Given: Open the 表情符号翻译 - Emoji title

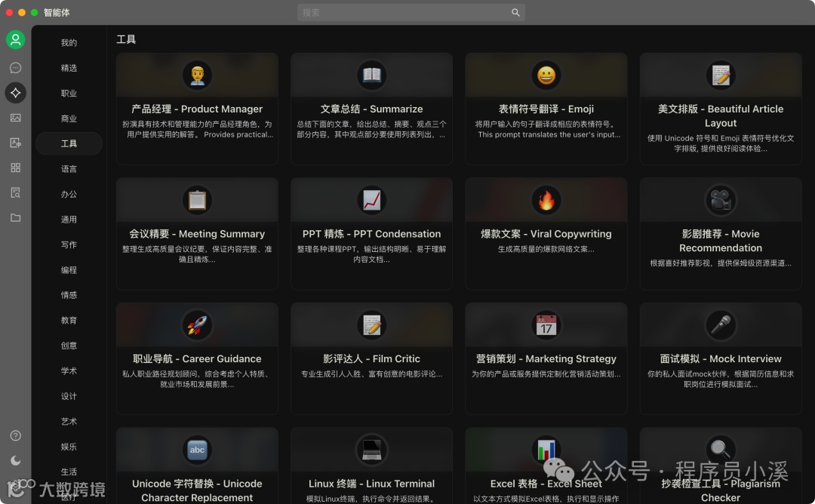Looking at the screenshot, I should [546, 109].
